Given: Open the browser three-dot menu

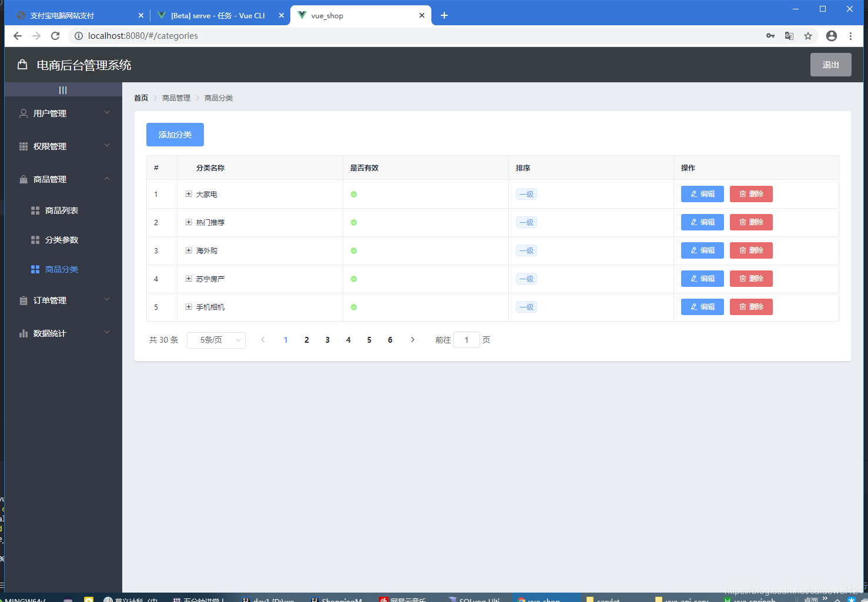Looking at the screenshot, I should click(x=850, y=36).
